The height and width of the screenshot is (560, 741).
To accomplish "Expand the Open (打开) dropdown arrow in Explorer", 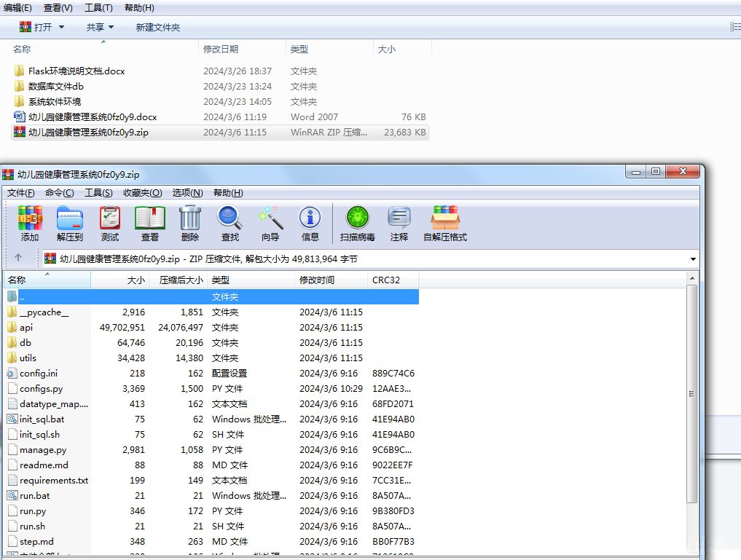I will 61,28.
